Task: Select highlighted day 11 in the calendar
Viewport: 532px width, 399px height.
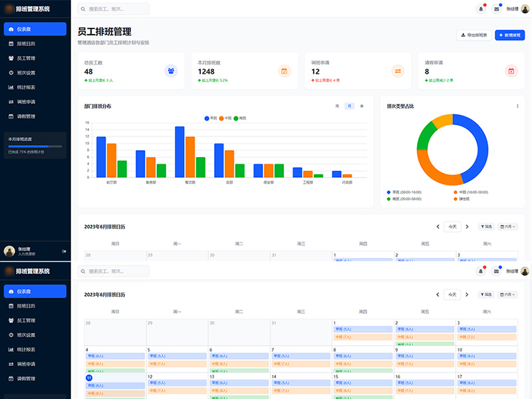Action: coord(89,377)
